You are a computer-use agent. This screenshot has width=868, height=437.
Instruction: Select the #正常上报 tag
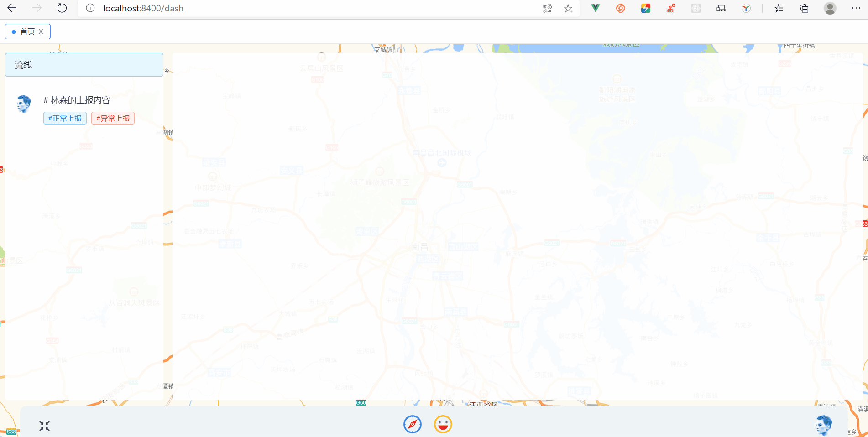point(65,118)
